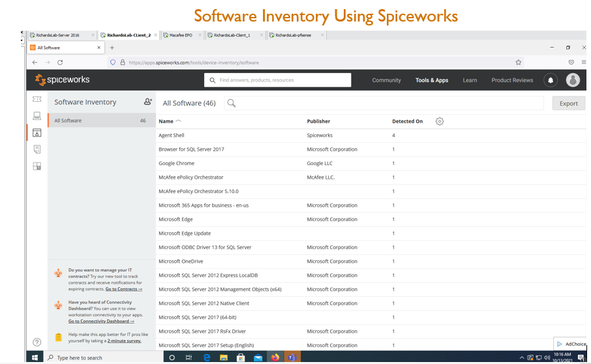Viewport: 591px width, 364px height.
Task: Reload the page with browser refresh
Action: click(60, 63)
